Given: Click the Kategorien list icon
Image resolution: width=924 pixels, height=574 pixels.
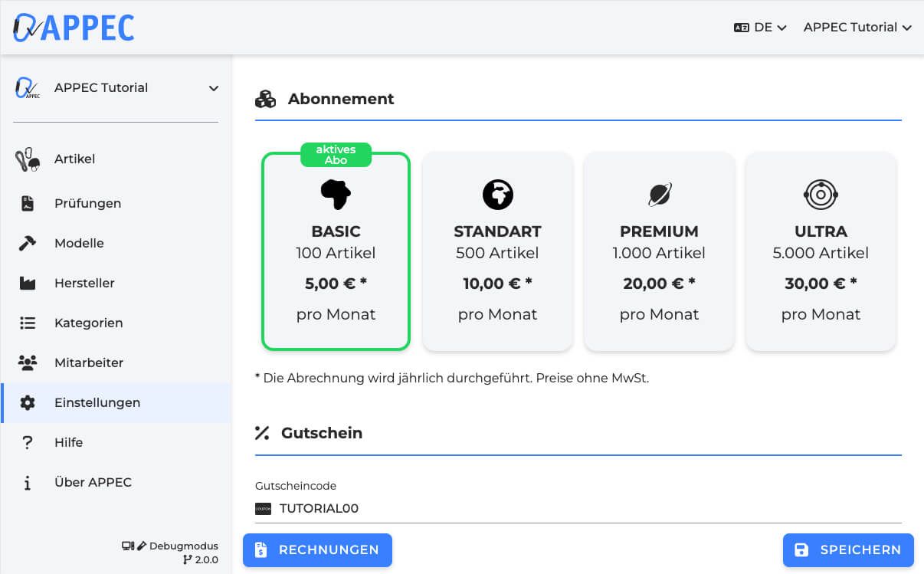Looking at the screenshot, I should click(x=28, y=323).
